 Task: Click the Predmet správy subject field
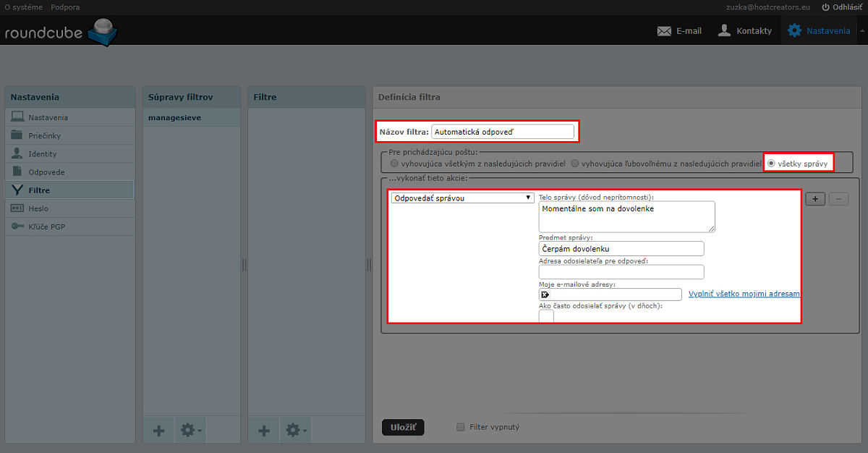[x=621, y=248]
